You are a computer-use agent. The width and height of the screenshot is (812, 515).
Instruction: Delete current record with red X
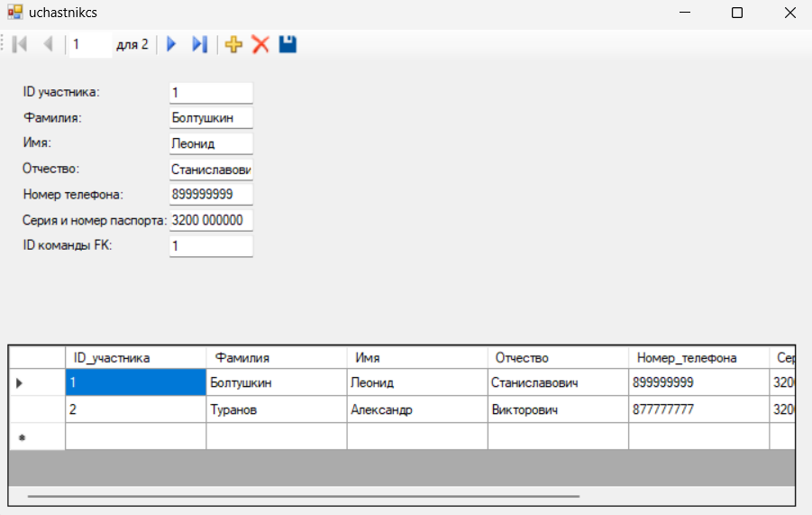[260, 44]
